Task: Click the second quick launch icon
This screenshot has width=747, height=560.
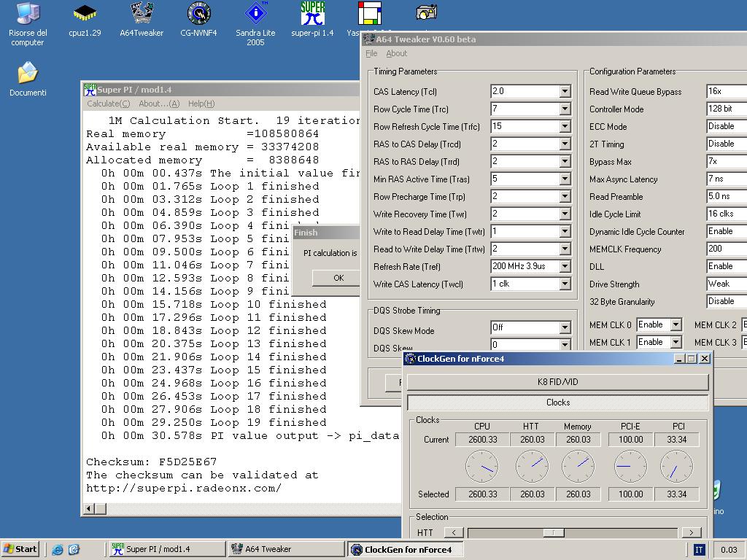Action: (74, 550)
